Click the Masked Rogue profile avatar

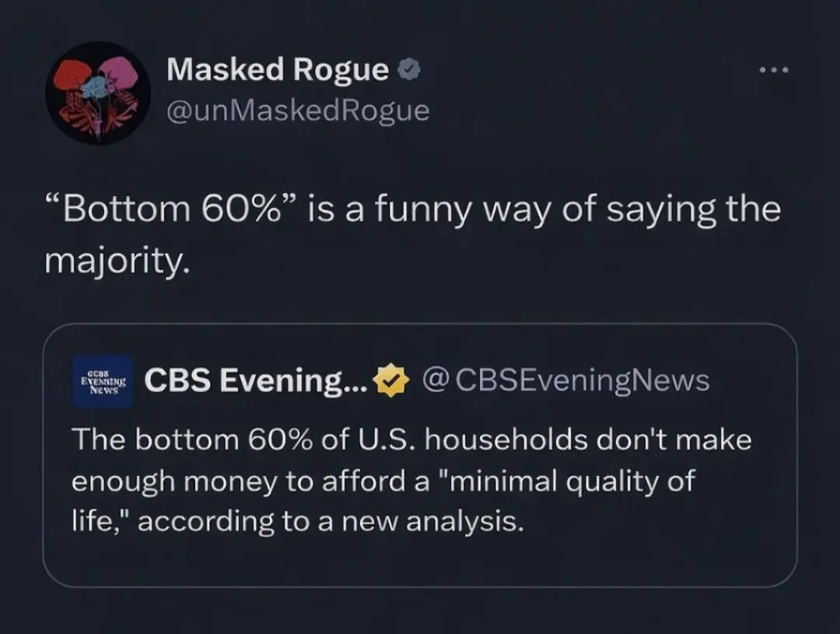point(98,93)
